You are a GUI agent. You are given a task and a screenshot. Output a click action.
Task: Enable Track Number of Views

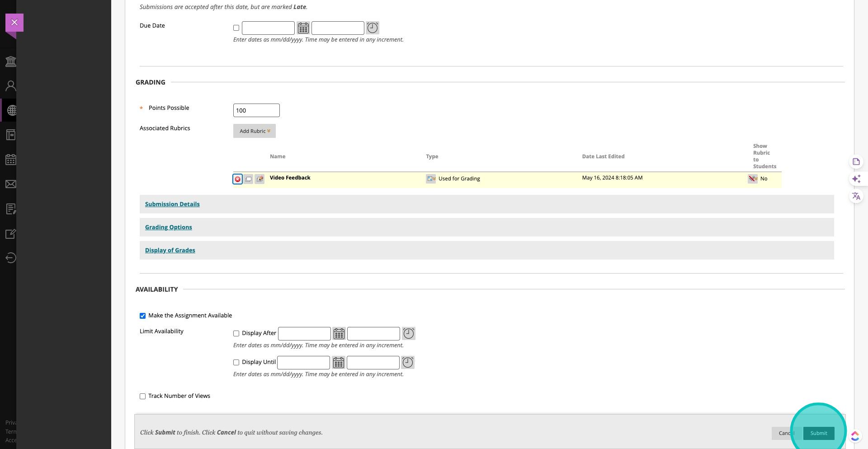[143, 397]
